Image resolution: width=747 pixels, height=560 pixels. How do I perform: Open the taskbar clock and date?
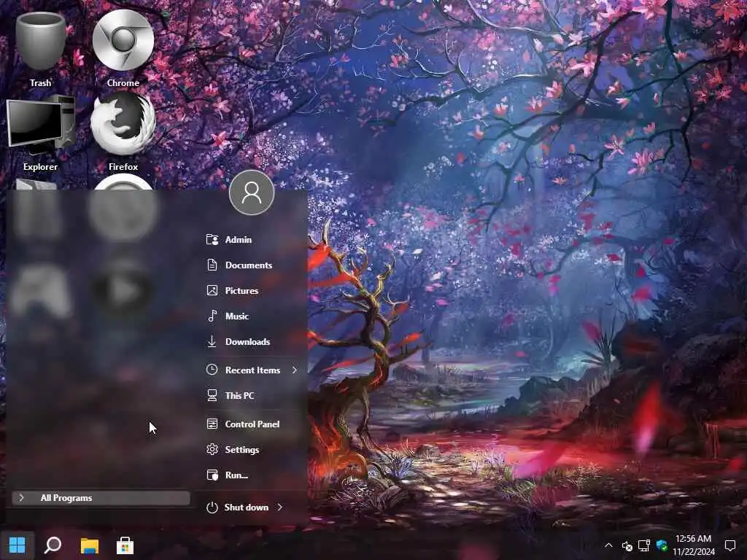[x=694, y=545]
